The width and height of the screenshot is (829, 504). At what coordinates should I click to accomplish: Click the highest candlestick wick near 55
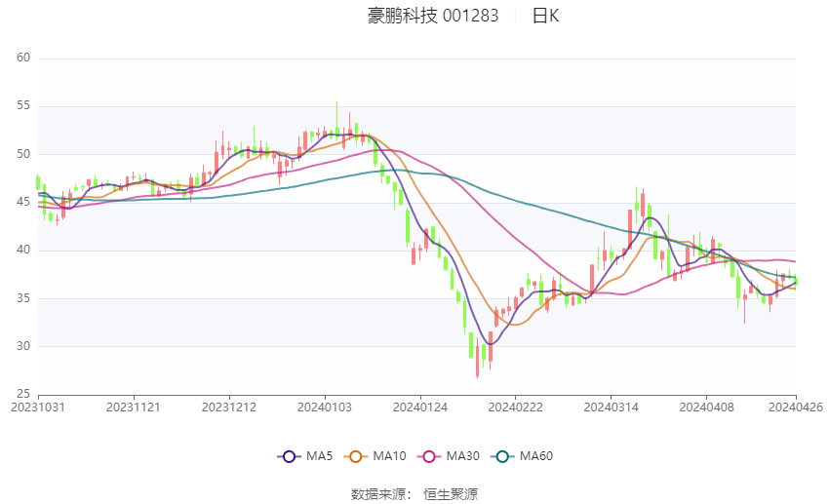click(336, 119)
